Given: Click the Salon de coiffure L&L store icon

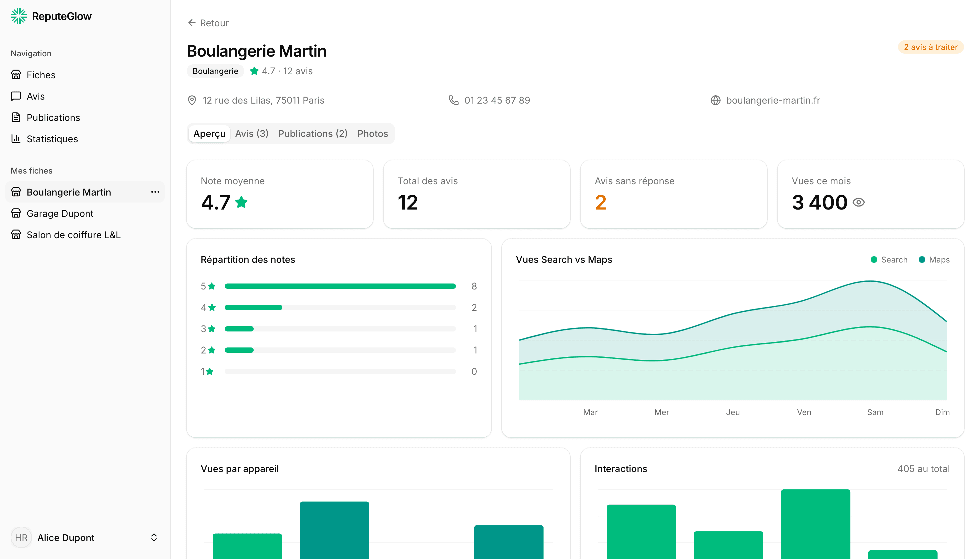Looking at the screenshot, I should pyautogui.click(x=16, y=235).
